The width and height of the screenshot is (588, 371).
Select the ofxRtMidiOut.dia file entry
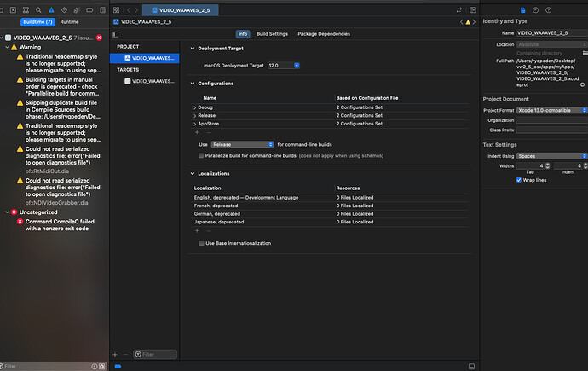[x=47, y=171]
